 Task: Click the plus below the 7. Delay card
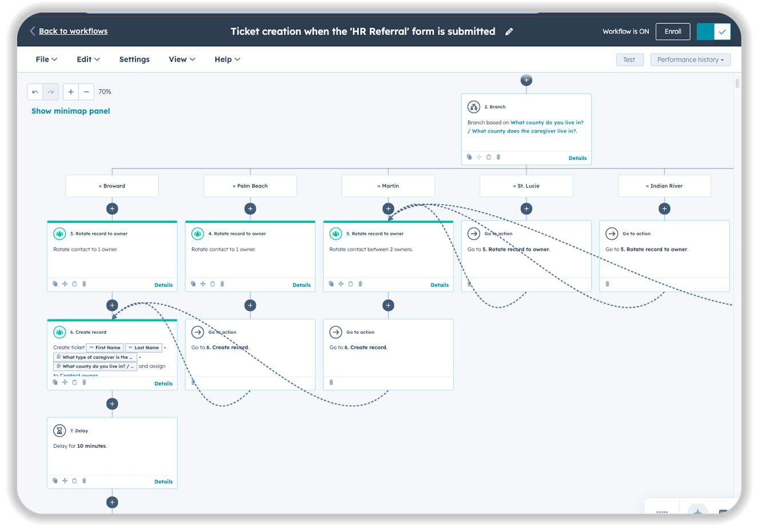112,502
